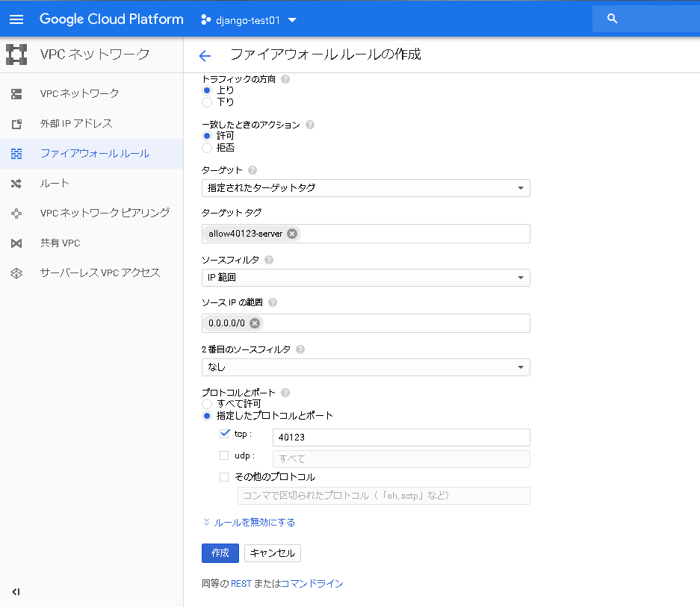Click the 外部 IP アドレス sidebar icon
Viewport: 700px width, 607px height.
pos(16,124)
